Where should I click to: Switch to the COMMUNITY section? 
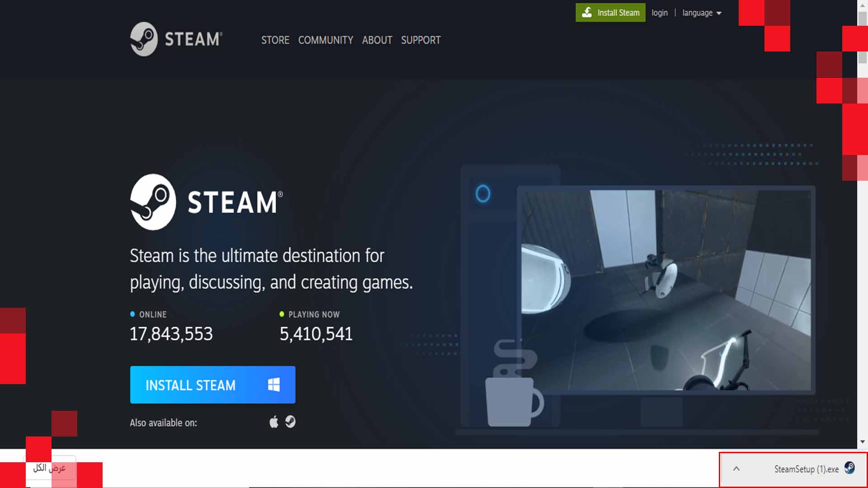[x=325, y=40]
